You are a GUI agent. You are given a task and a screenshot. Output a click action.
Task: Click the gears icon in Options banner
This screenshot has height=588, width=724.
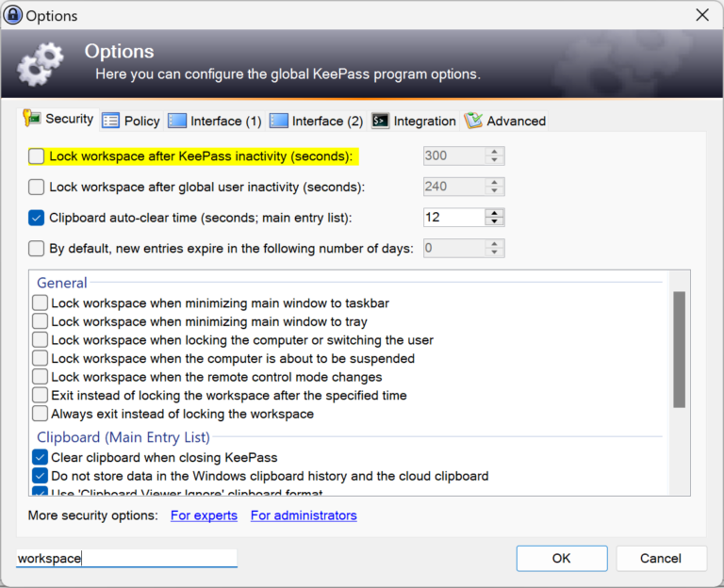point(41,64)
